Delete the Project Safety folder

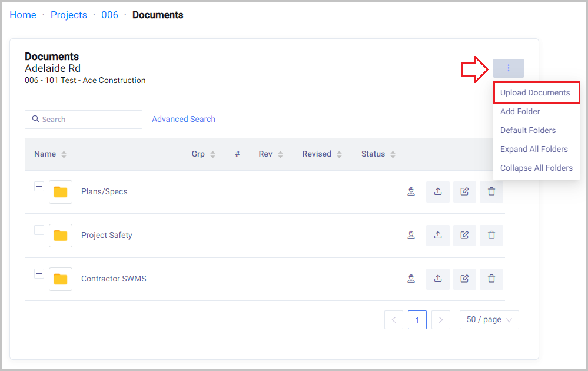coord(491,235)
